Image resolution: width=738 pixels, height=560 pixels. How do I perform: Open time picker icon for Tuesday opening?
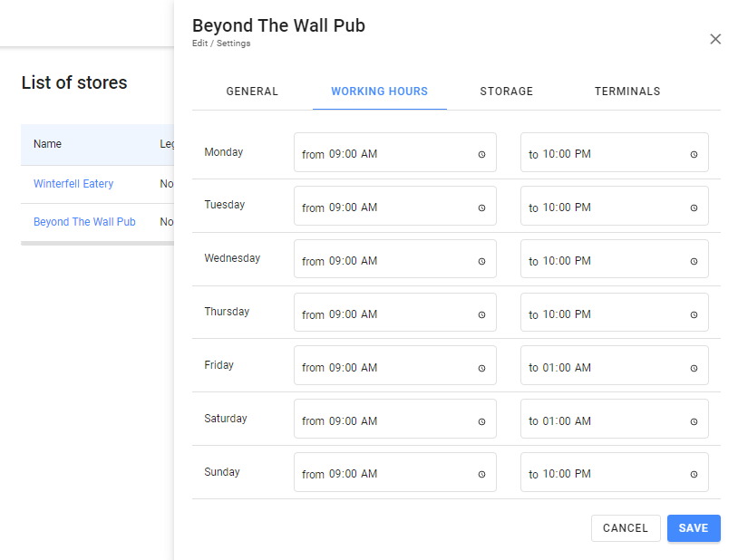pyautogui.click(x=481, y=208)
